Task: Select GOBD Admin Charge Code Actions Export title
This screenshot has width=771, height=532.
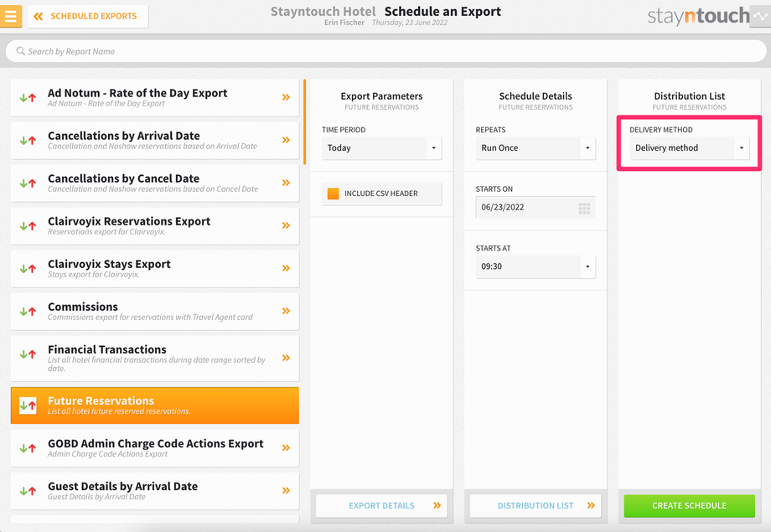Action: (x=155, y=443)
